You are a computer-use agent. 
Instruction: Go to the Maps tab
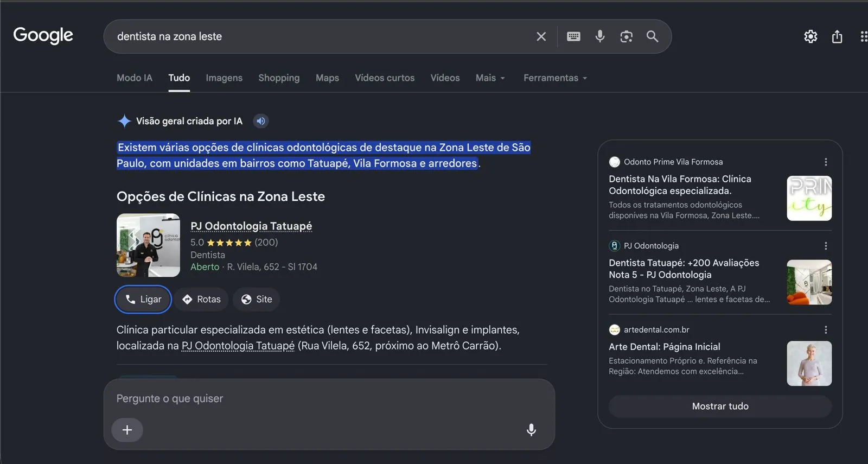pyautogui.click(x=327, y=78)
